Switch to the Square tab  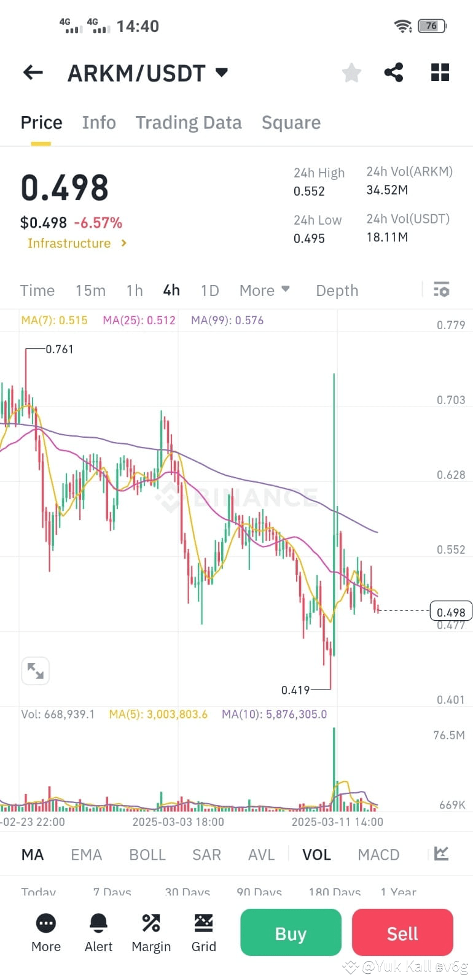coord(291,122)
